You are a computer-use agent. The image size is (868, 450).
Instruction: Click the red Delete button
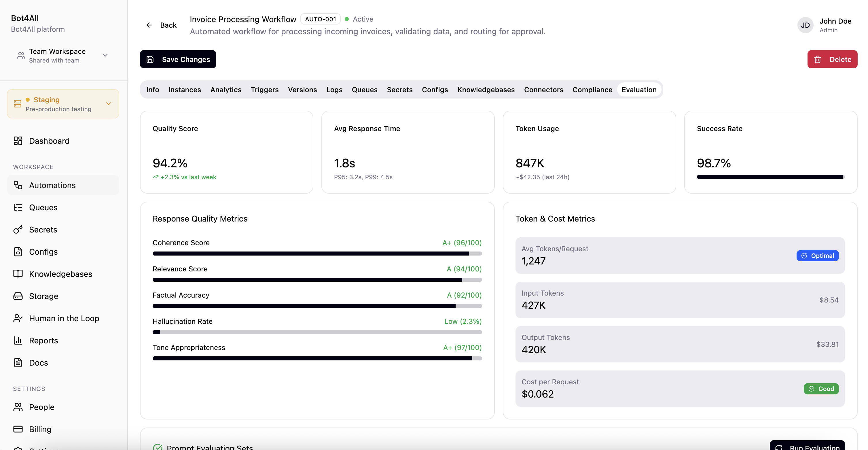(x=832, y=59)
